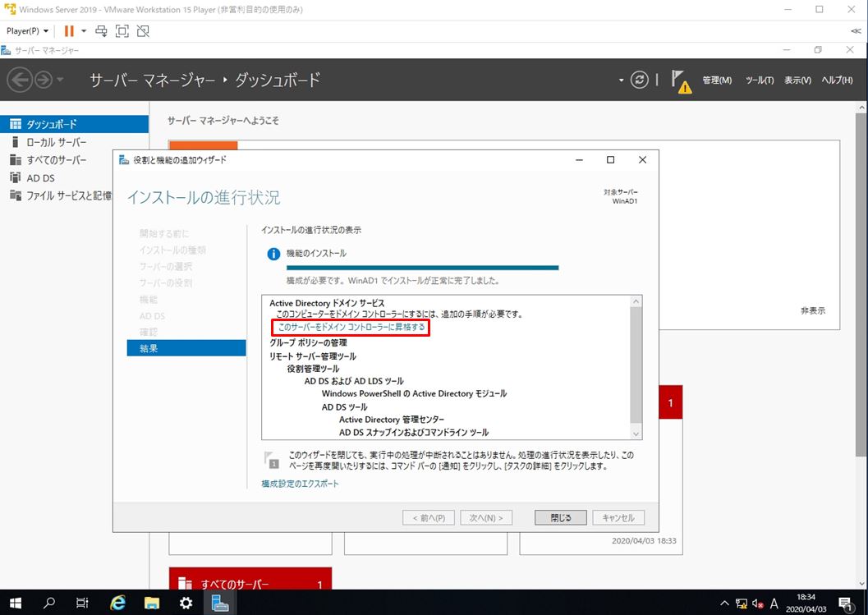Click the muted volume icon in system tray

pyautogui.click(x=758, y=604)
